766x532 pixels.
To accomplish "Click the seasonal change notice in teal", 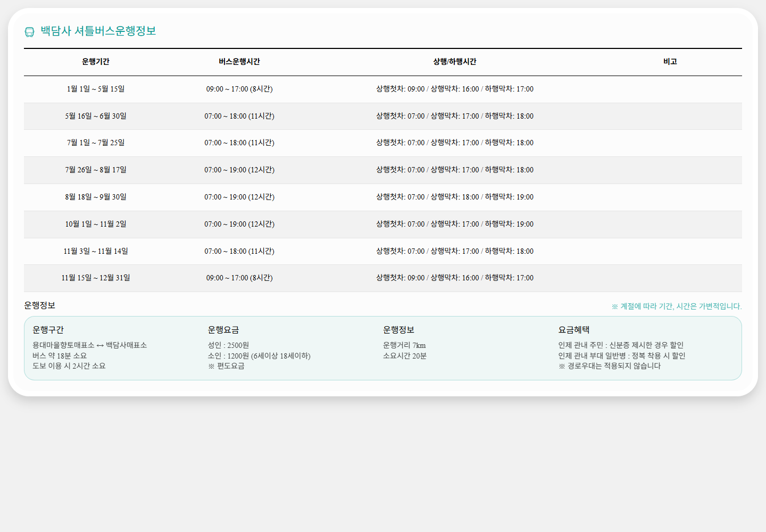I will [677, 306].
